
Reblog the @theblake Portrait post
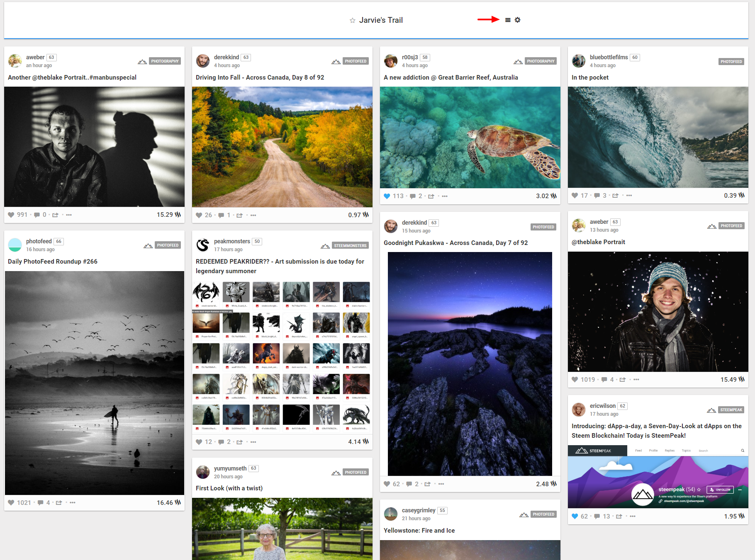tap(622, 380)
